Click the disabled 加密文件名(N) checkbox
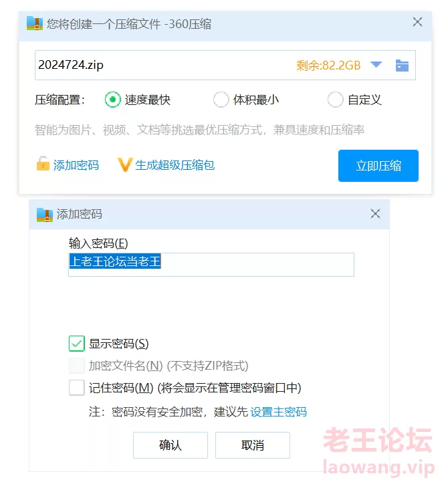Image resolution: width=448 pixels, height=484 pixels. [x=77, y=366]
